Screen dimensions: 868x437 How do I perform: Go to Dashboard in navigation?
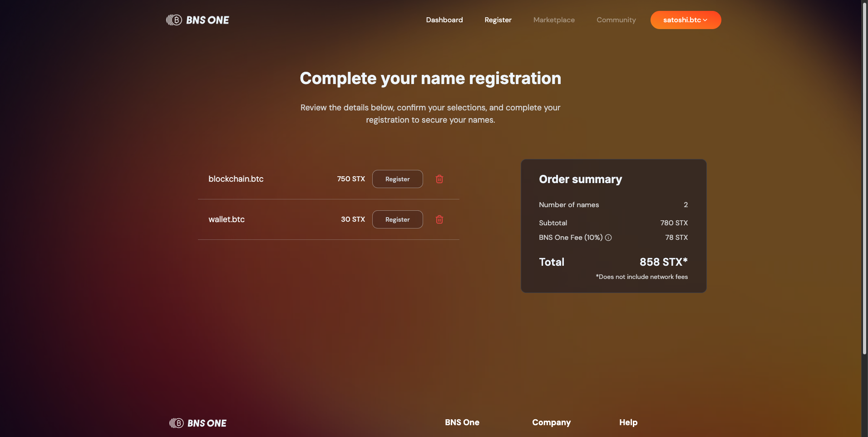point(444,20)
